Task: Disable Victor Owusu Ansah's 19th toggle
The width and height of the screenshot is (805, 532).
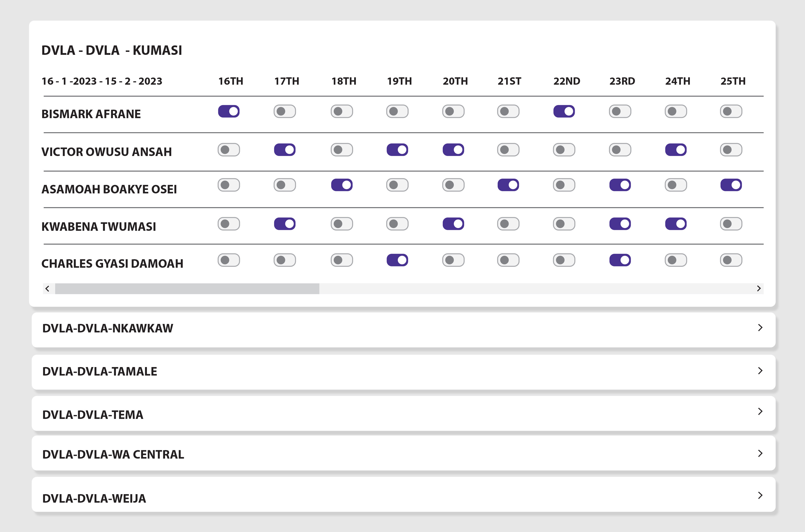Action: pyautogui.click(x=397, y=150)
